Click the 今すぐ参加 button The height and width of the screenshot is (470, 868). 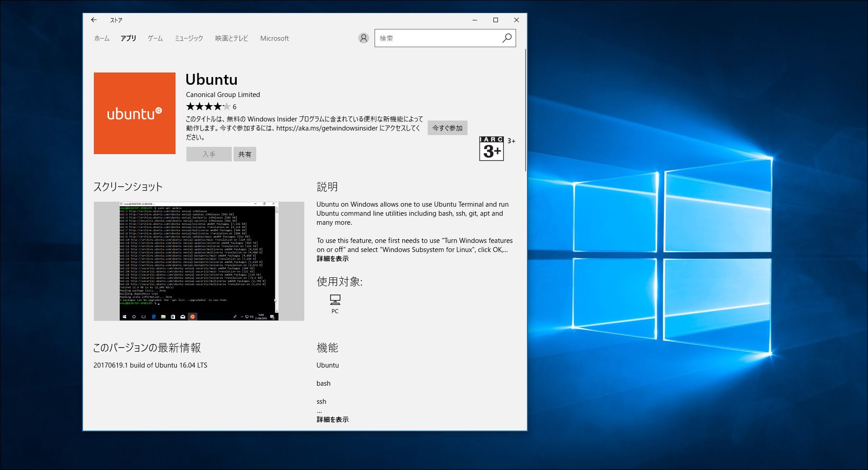pyautogui.click(x=447, y=127)
